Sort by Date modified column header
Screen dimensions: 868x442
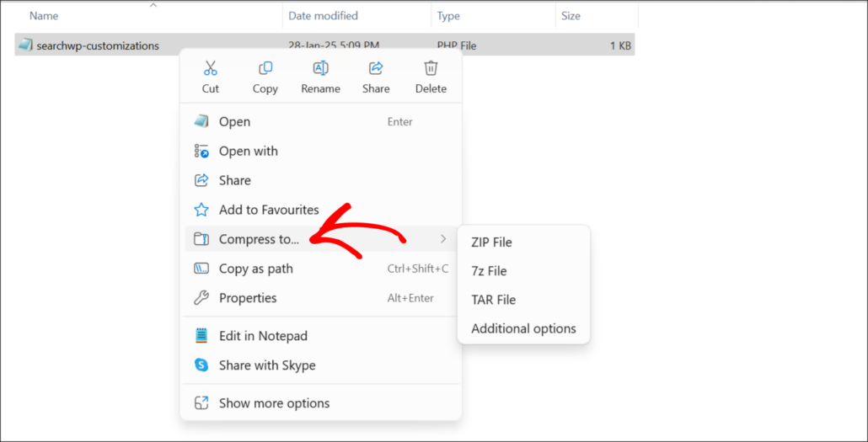click(x=324, y=16)
